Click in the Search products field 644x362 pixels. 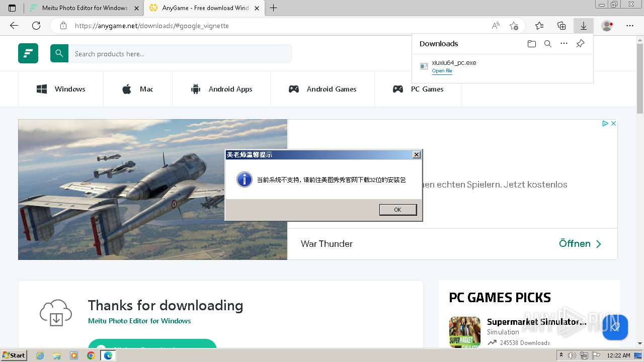[x=180, y=54]
